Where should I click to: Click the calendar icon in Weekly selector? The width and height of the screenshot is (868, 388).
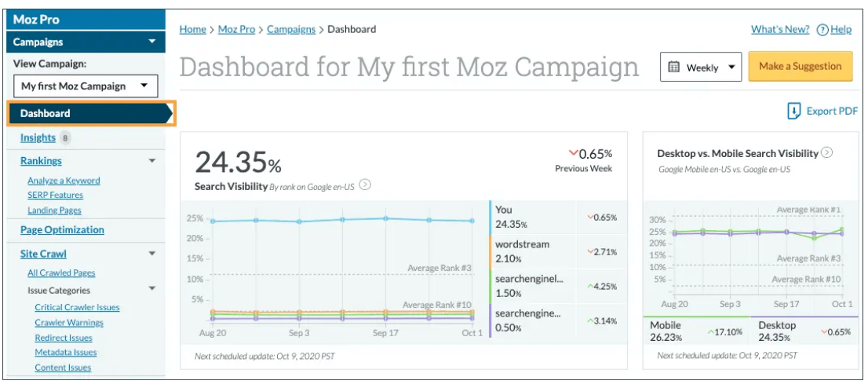click(x=673, y=67)
